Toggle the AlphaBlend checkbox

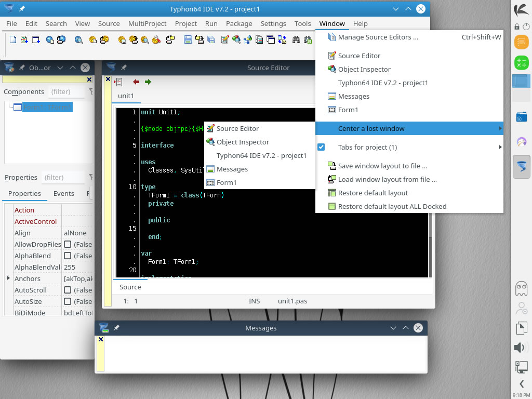(68, 256)
